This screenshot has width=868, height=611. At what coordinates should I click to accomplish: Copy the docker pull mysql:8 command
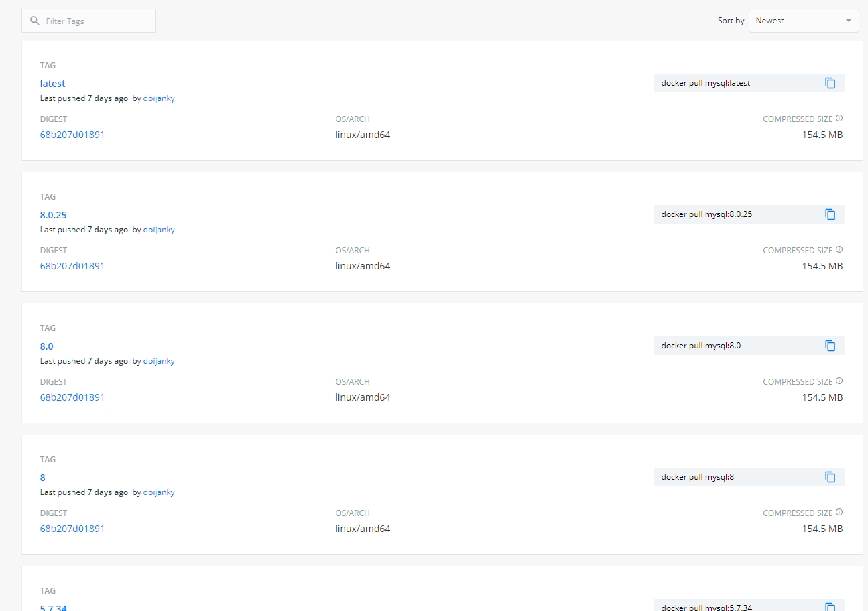(830, 477)
